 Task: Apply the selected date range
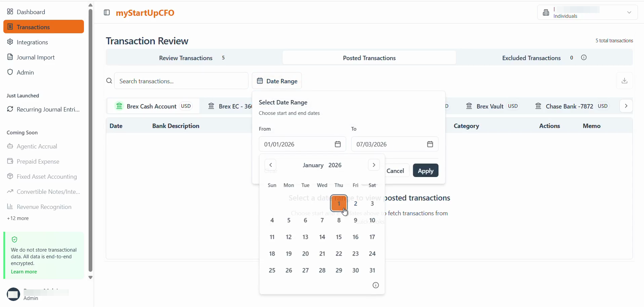[426, 171]
